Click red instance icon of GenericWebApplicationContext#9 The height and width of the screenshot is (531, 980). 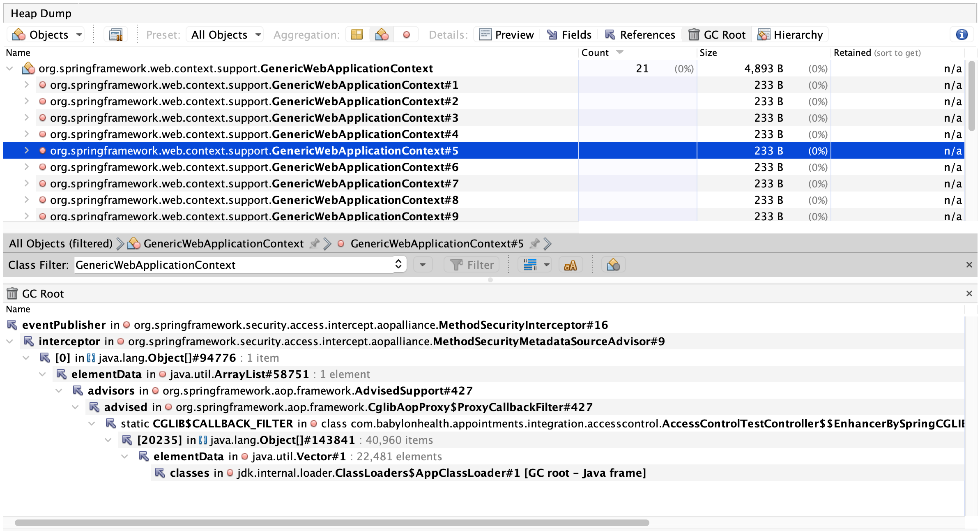pyautogui.click(x=42, y=216)
